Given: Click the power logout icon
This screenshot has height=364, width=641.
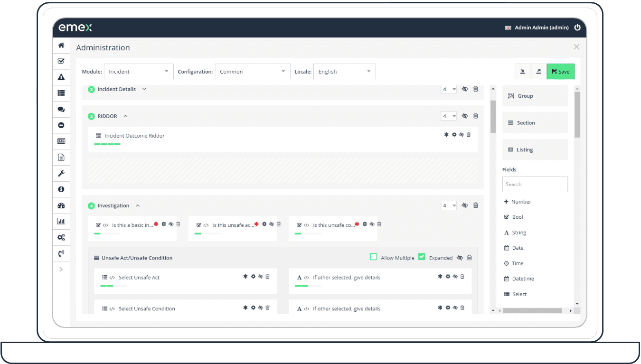Looking at the screenshot, I should (577, 28).
